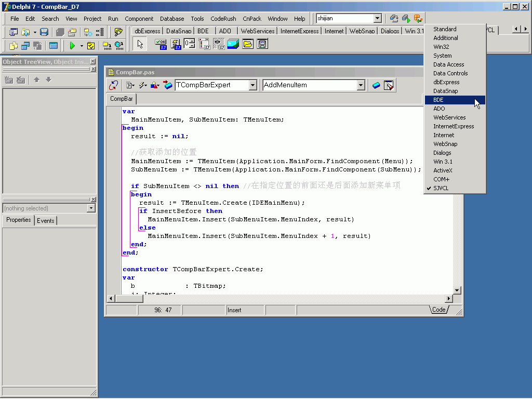Click the checklist icon beside Run button

pyautogui.click(x=91, y=46)
